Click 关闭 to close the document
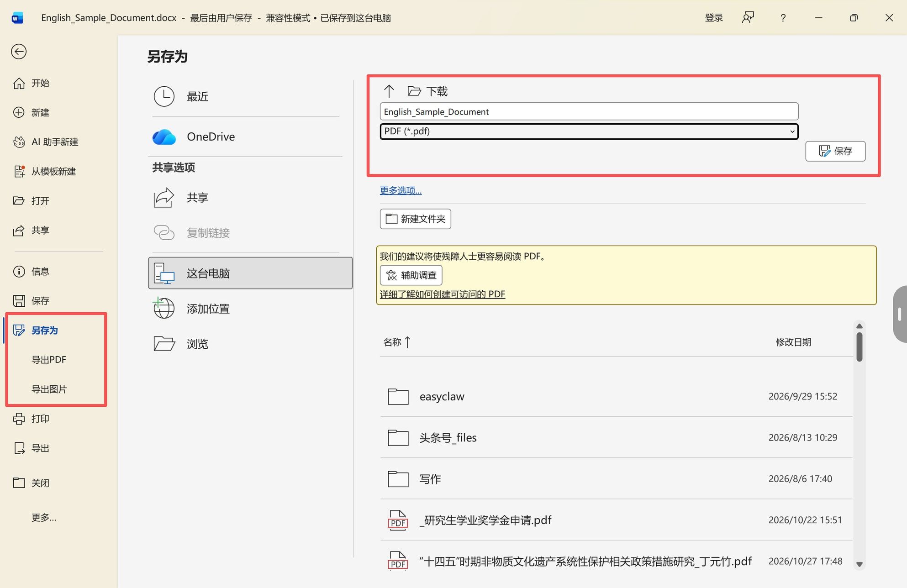907x588 pixels. tap(31, 483)
